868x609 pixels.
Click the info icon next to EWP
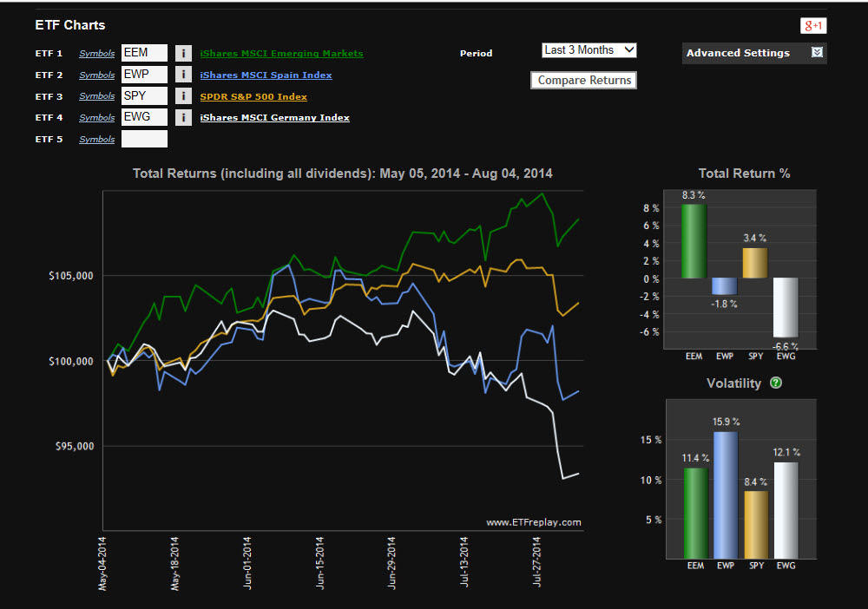point(183,75)
